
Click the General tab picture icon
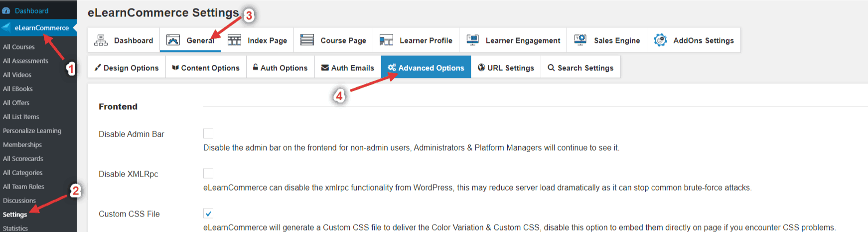point(173,40)
